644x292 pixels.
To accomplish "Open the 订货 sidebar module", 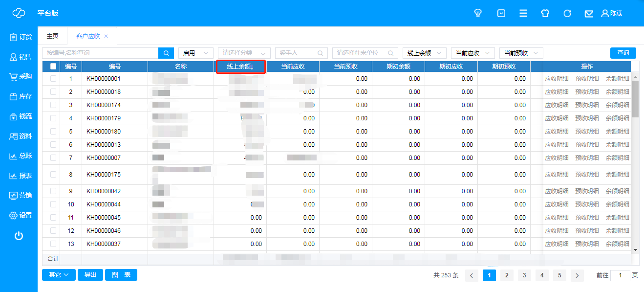I will click(x=20, y=37).
